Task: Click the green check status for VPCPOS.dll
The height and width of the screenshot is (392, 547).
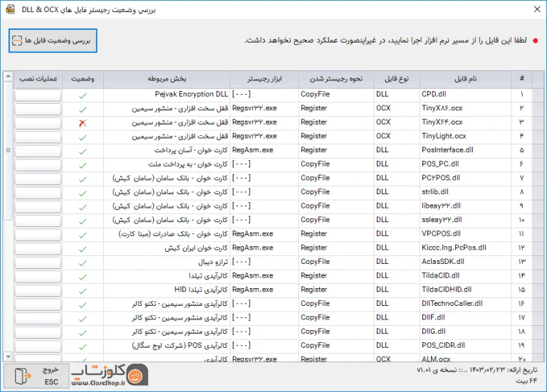Action: pos(83,235)
